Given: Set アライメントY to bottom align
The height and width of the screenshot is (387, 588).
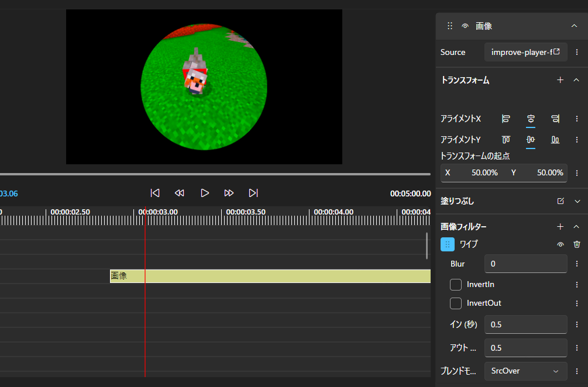Looking at the screenshot, I should tap(555, 140).
